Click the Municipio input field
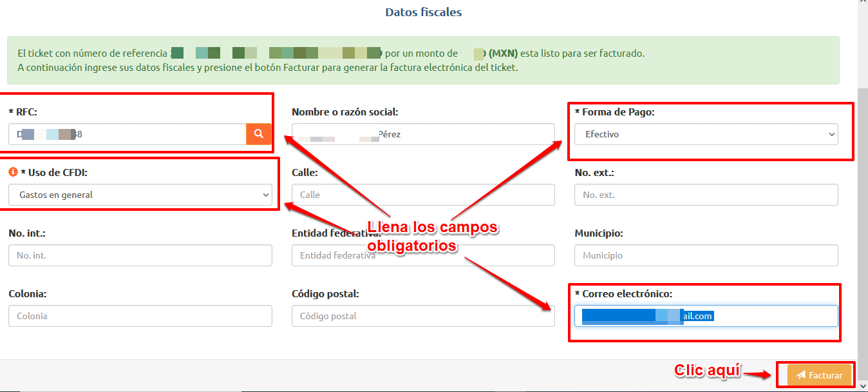This screenshot has height=392, width=868. (x=706, y=255)
